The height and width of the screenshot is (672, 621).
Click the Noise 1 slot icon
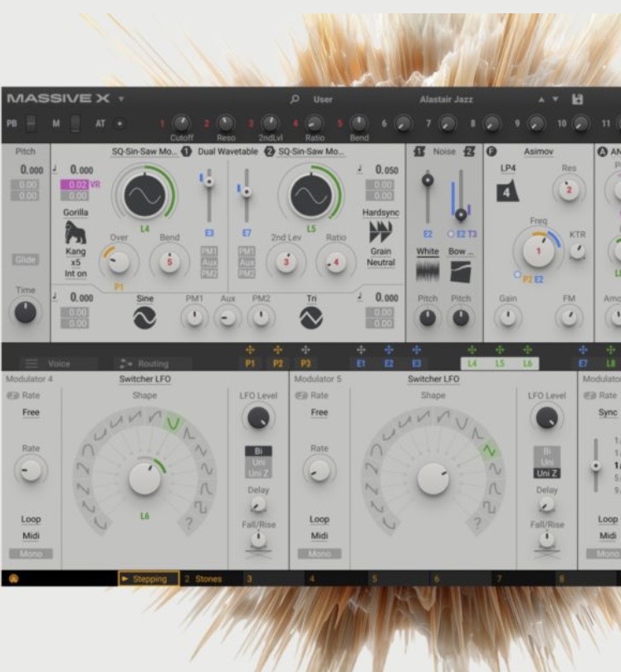click(419, 151)
